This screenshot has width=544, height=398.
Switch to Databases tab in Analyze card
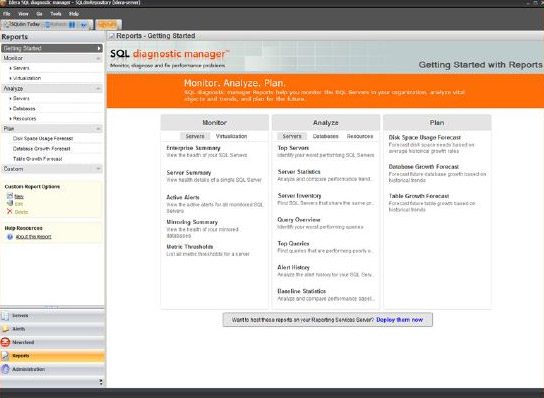[x=325, y=136]
